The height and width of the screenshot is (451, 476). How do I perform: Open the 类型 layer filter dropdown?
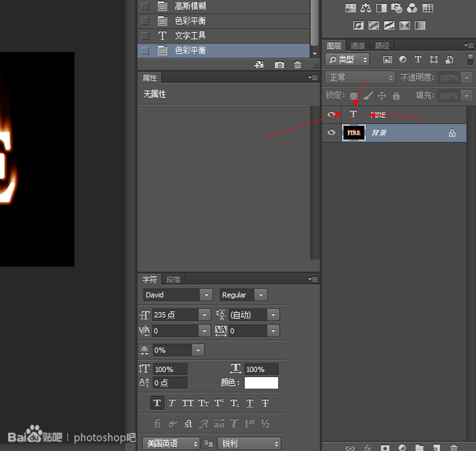coord(347,60)
